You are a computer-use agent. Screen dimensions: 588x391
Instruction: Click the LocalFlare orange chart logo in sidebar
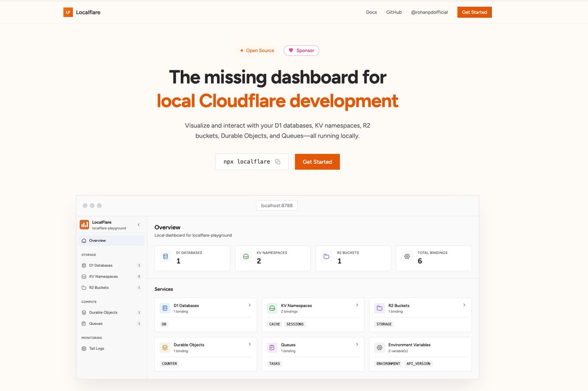(84, 225)
